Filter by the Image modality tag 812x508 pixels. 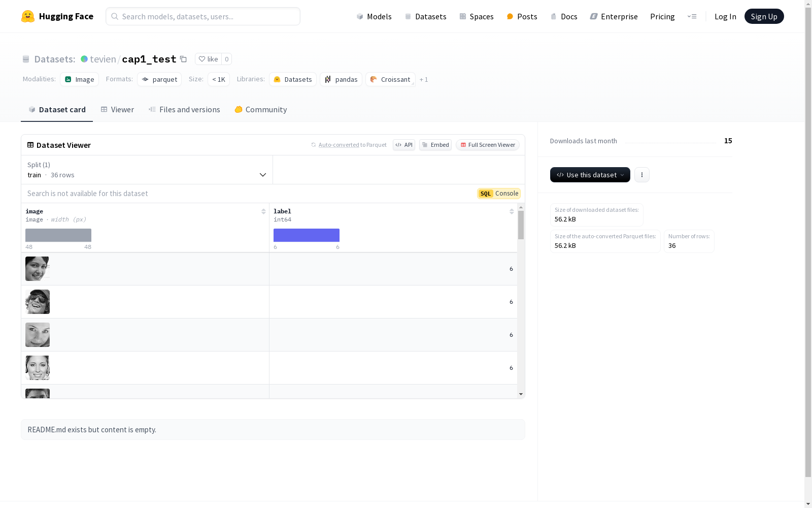(x=79, y=79)
